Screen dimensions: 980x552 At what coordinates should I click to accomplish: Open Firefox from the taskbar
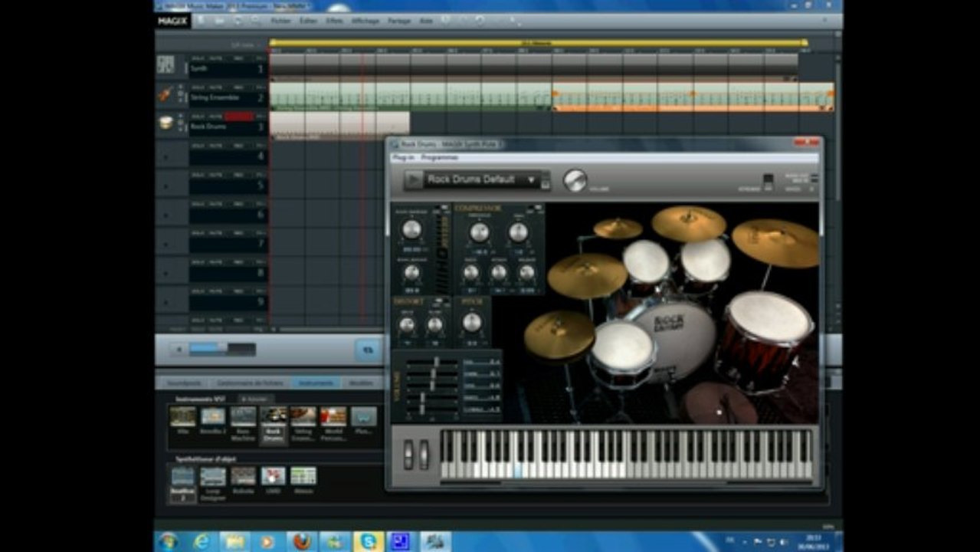point(301,541)
